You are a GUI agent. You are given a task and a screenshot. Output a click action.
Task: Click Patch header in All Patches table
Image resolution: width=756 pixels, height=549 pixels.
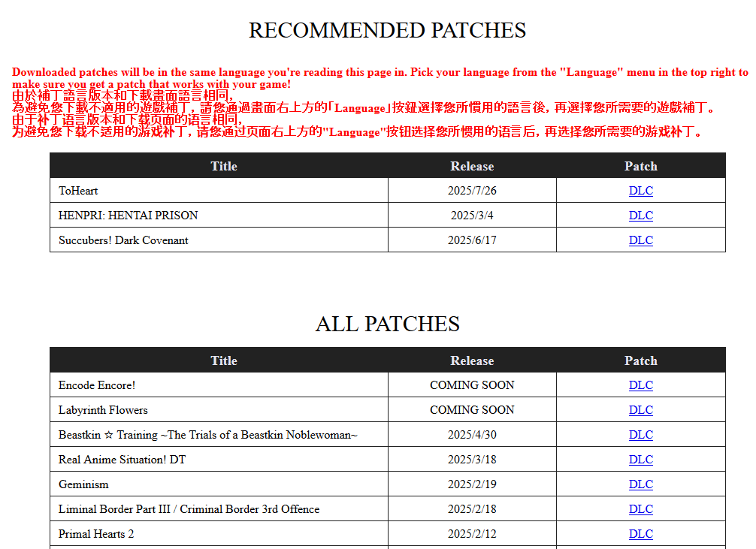[x=641, y=361]
